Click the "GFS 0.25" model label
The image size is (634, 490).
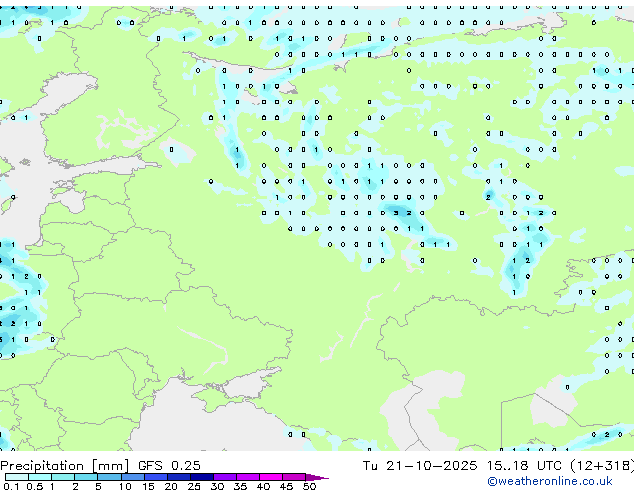(x=169, y=466)
